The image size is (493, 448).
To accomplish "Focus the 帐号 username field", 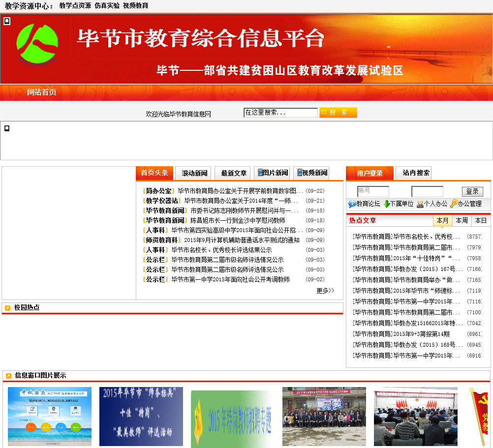I will [x=373, y=191].
